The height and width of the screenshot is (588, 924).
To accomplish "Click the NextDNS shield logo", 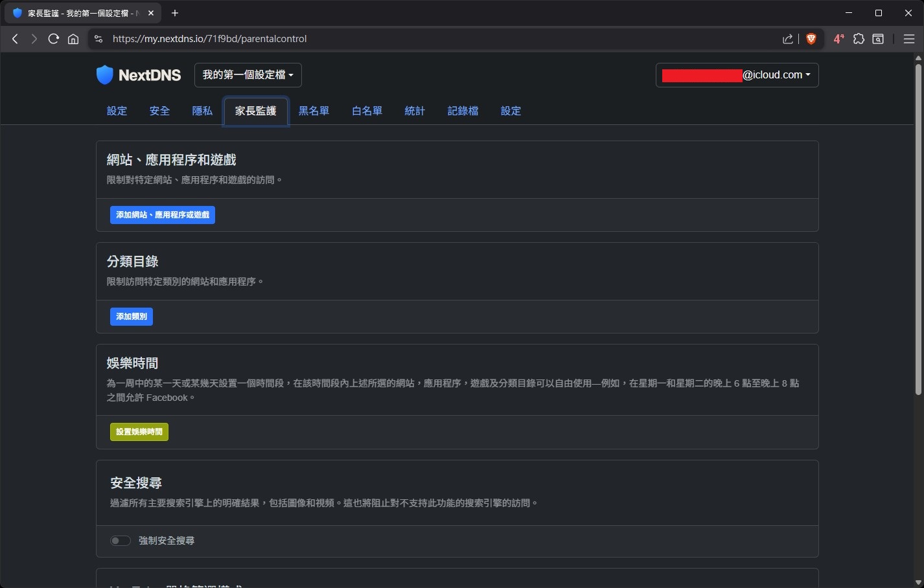I will [104, 75].
